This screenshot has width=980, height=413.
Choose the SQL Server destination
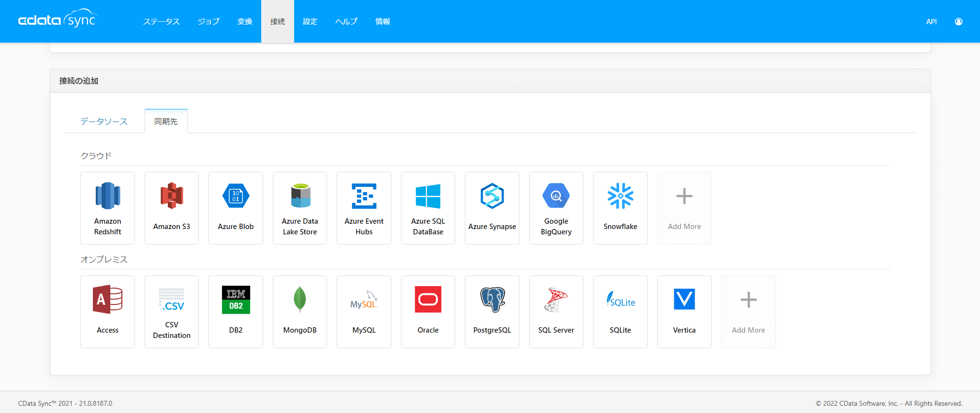[x=556, y=312]
